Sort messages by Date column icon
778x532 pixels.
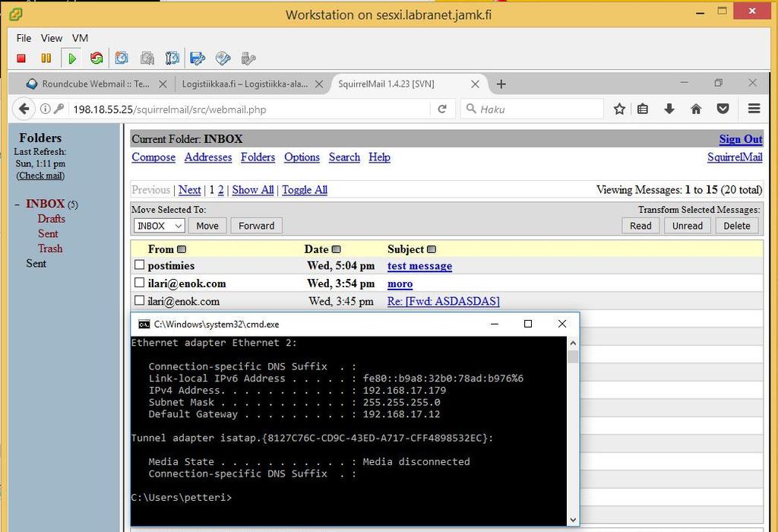tap(337, 249)
